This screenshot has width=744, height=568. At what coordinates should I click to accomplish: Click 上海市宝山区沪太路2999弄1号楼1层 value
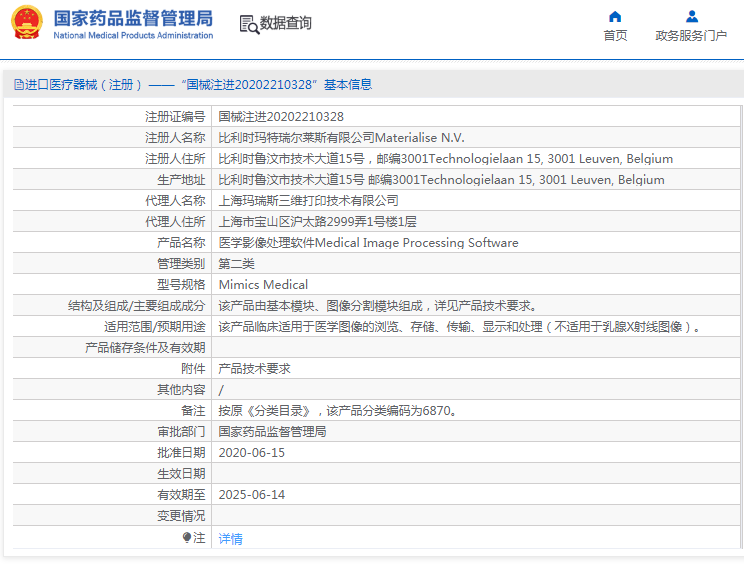pyautogui.click(x=317, y=222)
